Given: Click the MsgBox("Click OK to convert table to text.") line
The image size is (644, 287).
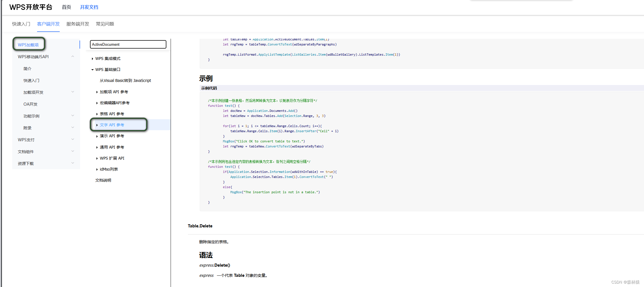Looking at the screenshot, I should pyautogui.click(x=264, y=141).
